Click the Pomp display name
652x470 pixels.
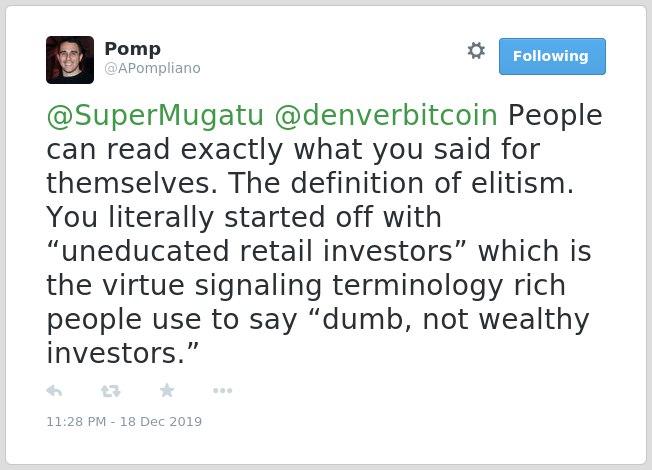point(132,49)
